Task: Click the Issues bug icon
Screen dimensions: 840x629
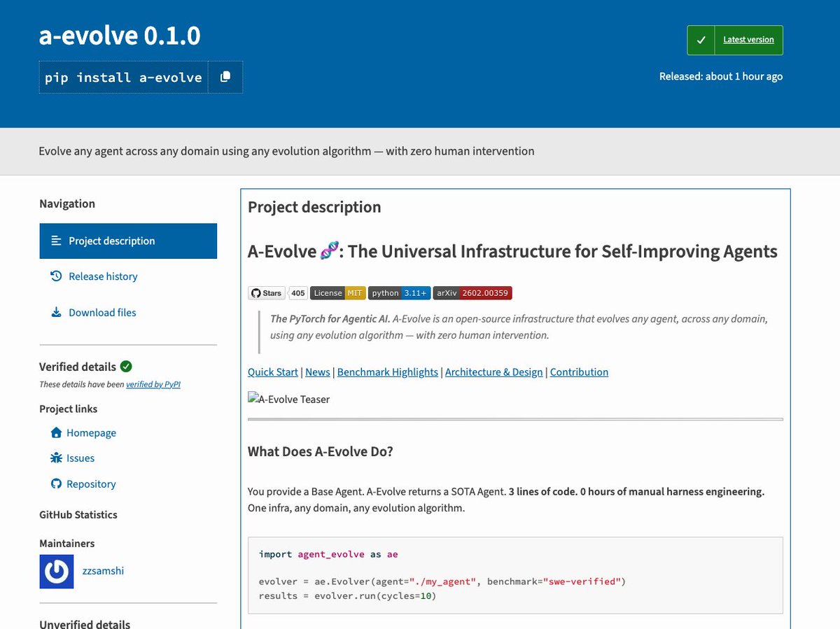Action: pyautogui.click(x=57, y=458)
